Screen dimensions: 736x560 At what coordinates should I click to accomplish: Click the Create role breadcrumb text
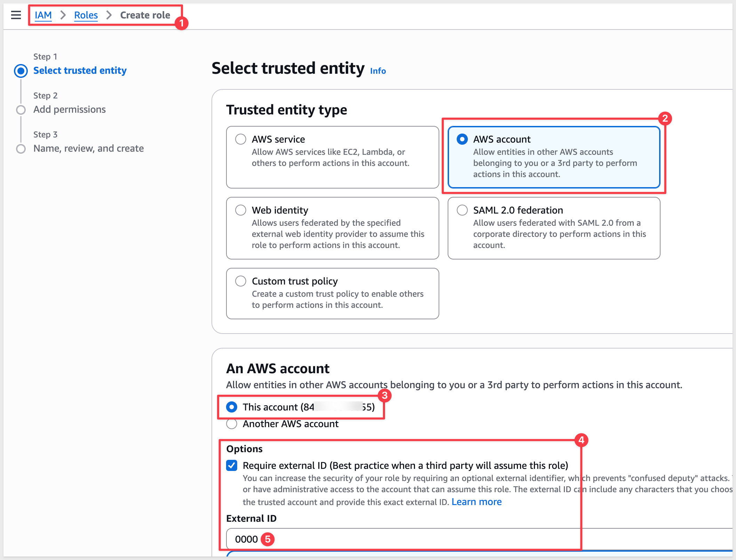tap(145, 15)
